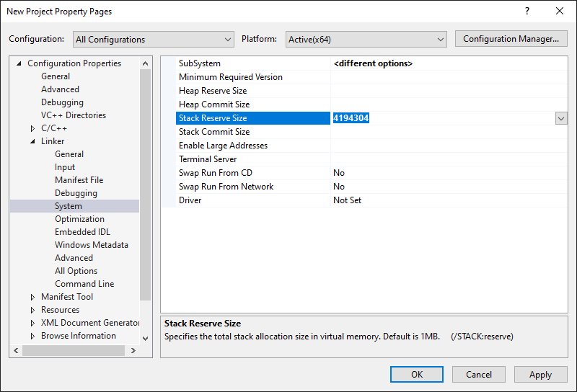Click the Heap Reserve Size value field

tap(447, 91)
